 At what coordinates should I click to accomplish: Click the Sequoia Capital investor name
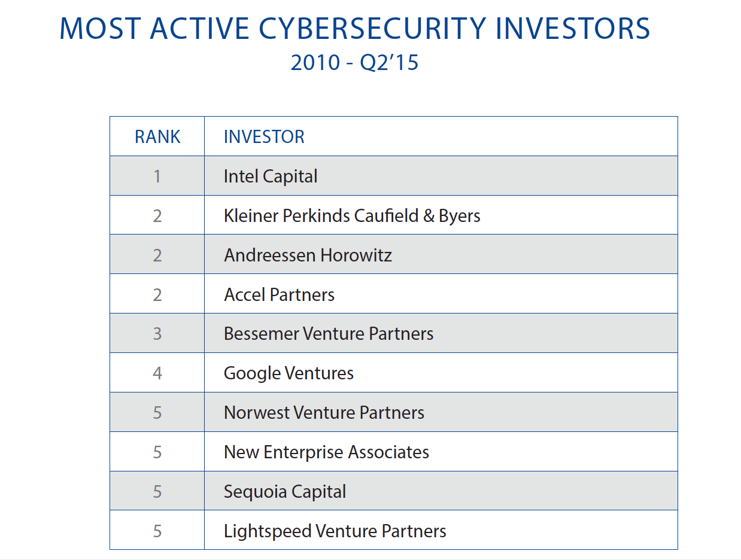(x=285, y=492)
